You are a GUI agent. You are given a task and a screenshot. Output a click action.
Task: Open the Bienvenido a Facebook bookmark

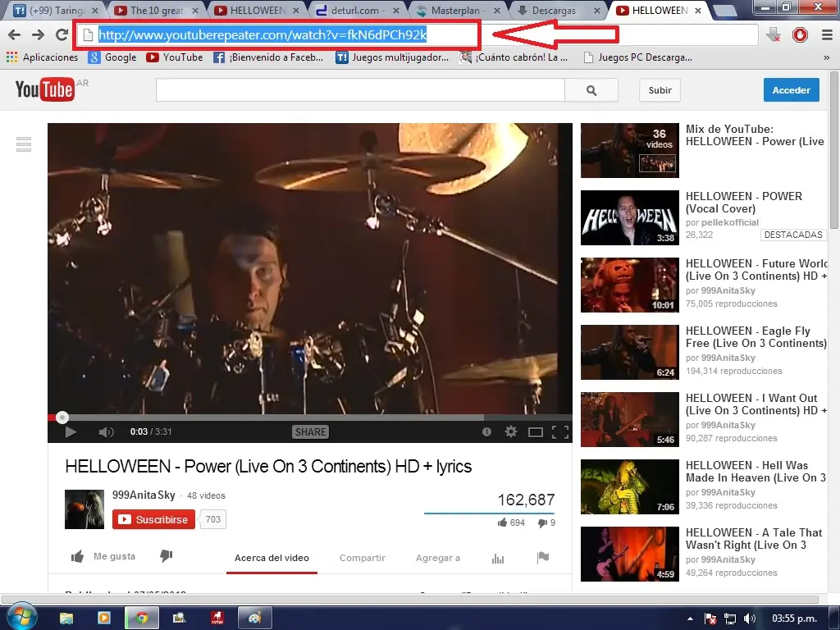268,57
